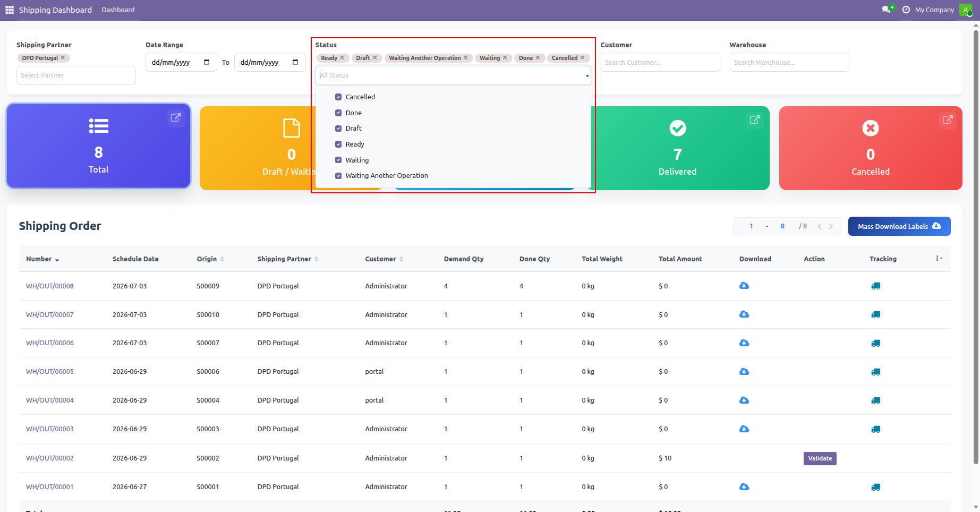Remove the DPD Portugal partner tag

(x=63, y=58)
